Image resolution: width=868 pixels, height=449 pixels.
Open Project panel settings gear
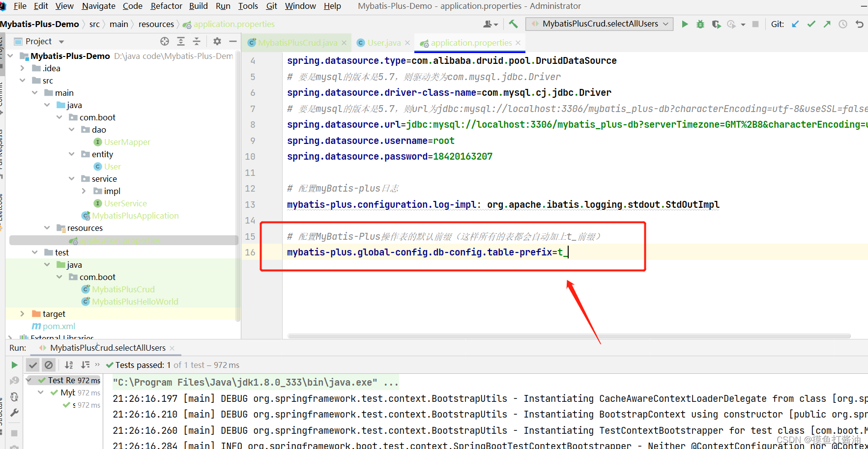pyautogui.click(x=217, y=41)
